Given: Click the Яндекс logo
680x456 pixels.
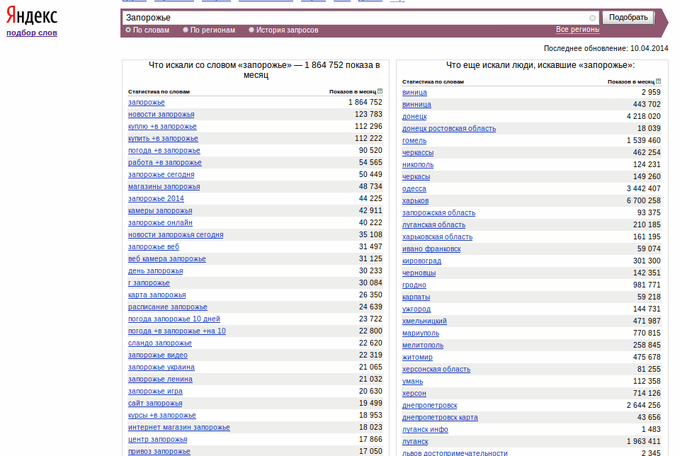Looking at the screenshot, I should pyautogui.click(x=32, y=15).
